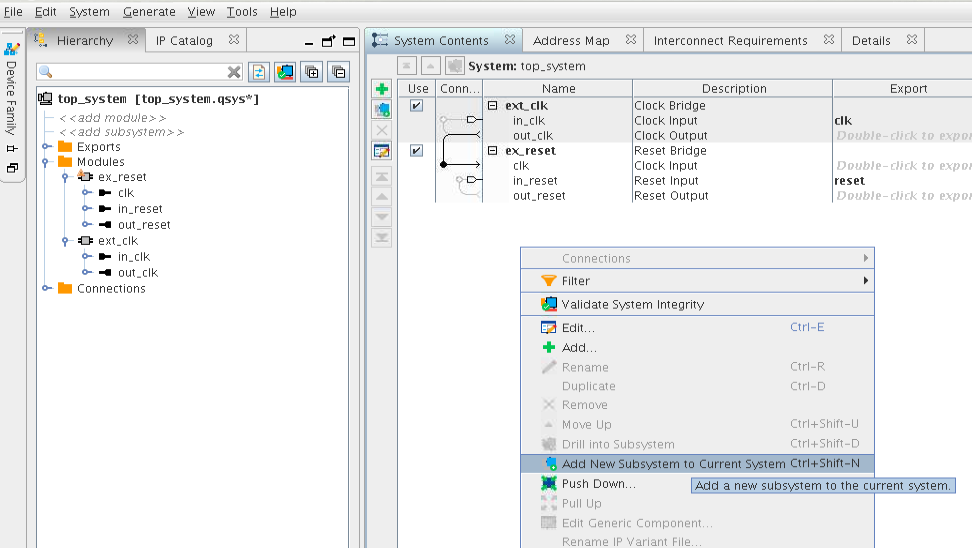Click the validate system icon in Hierarchy toolbar
The image size is (972, 548).
point(286,72)
